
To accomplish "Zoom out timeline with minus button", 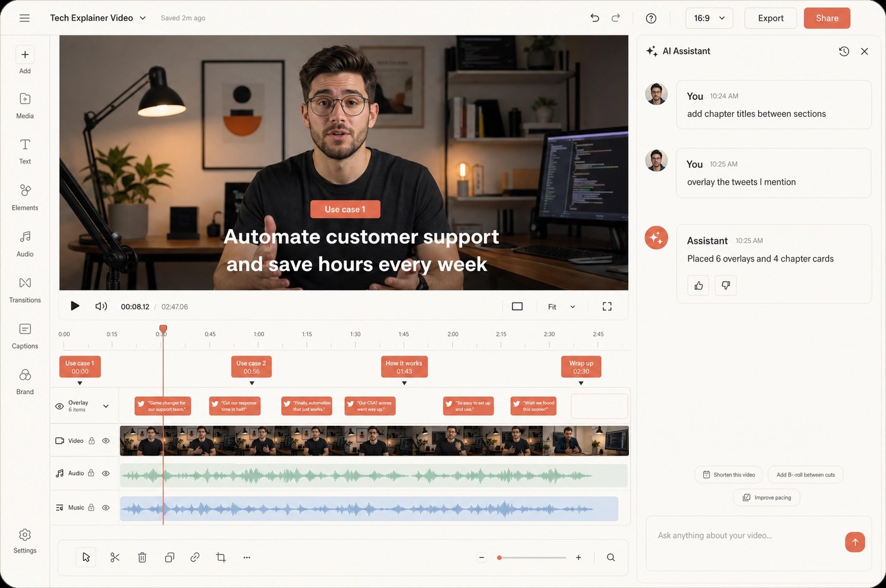I will (482, 558).
